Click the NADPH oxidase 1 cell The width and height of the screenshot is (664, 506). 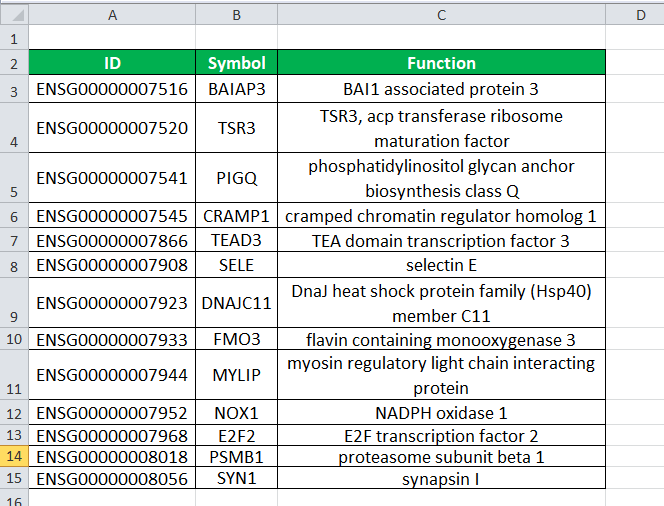click(441, 412)
